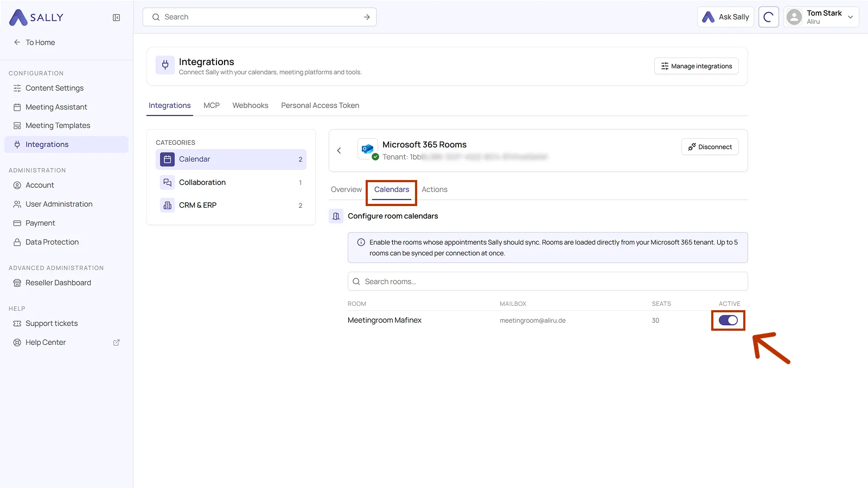
Task: Collapse the sidebar with the panel icon
Action: [116, 17]
